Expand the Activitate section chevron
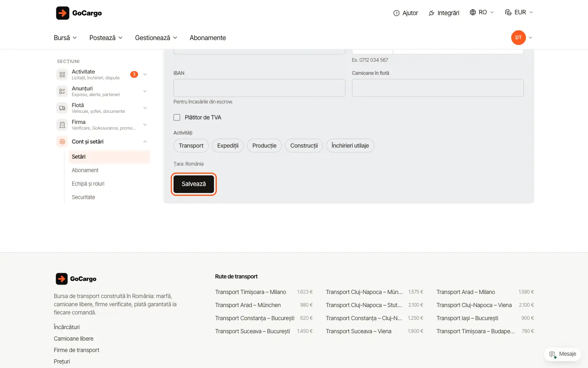Viewport: 588px width, 368px height. click(x=145, y=74)
